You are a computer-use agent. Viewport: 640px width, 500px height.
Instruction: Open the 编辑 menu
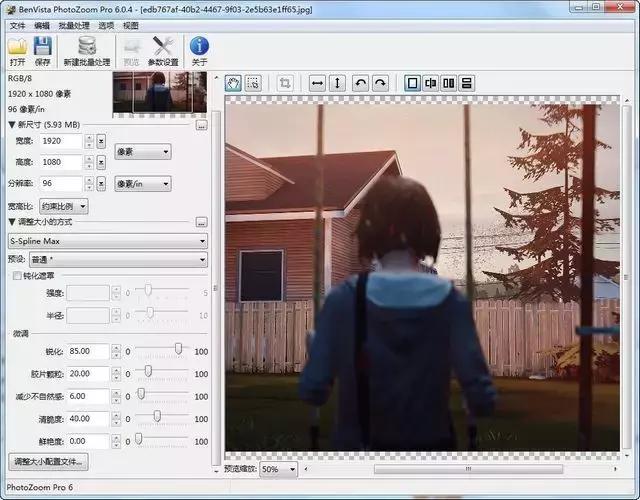(42, 26)
